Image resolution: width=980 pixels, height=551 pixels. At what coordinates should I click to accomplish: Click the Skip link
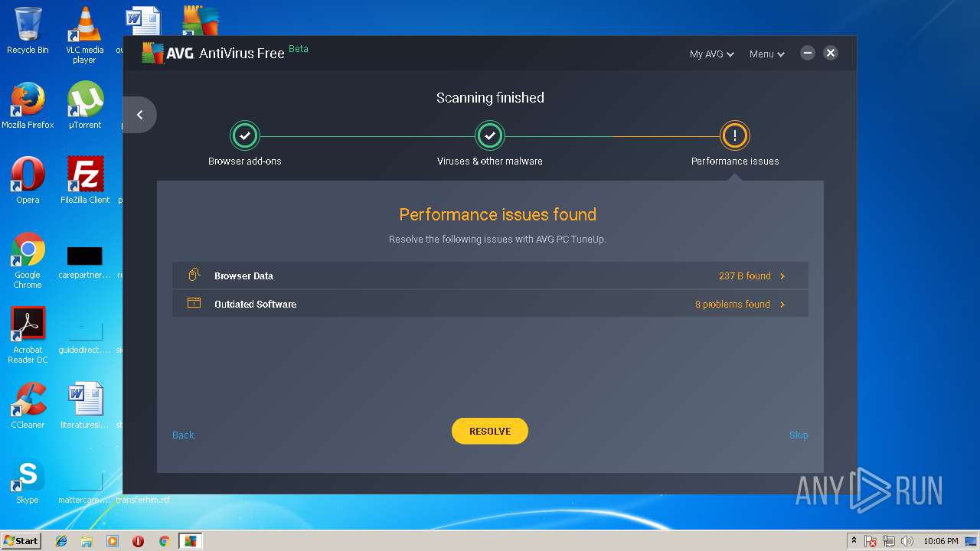799,435
